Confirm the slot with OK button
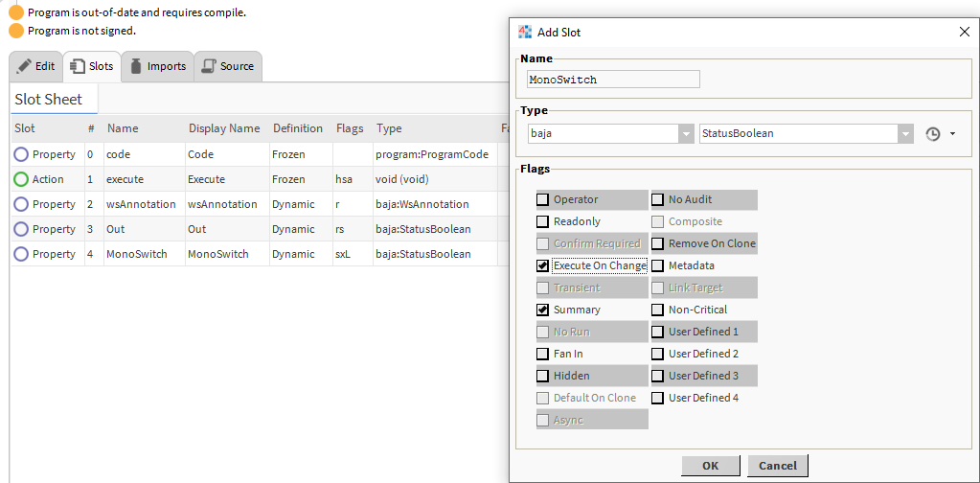The image size is (980, 483). click(x=710, y=466)
